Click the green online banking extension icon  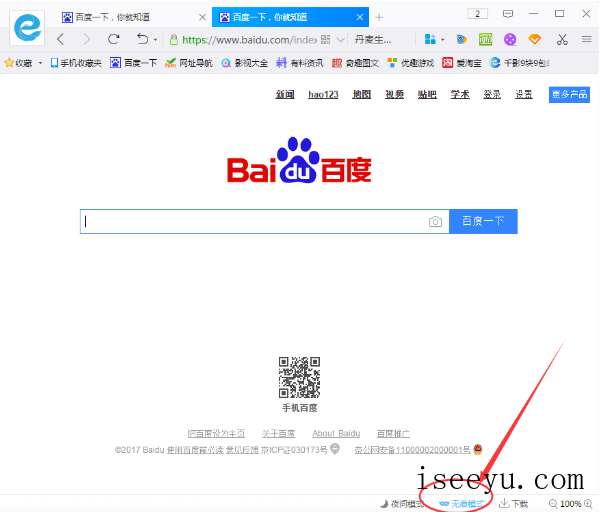(x=485, y=39)
